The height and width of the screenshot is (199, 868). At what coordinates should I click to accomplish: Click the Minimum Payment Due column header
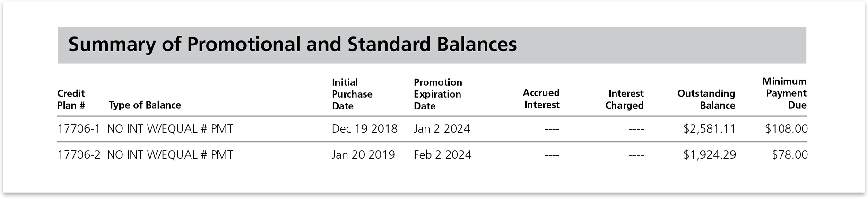point(784,93)
